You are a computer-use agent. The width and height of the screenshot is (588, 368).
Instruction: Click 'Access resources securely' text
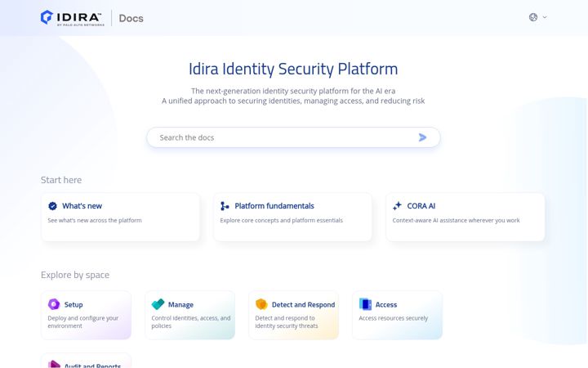(394, 318)
